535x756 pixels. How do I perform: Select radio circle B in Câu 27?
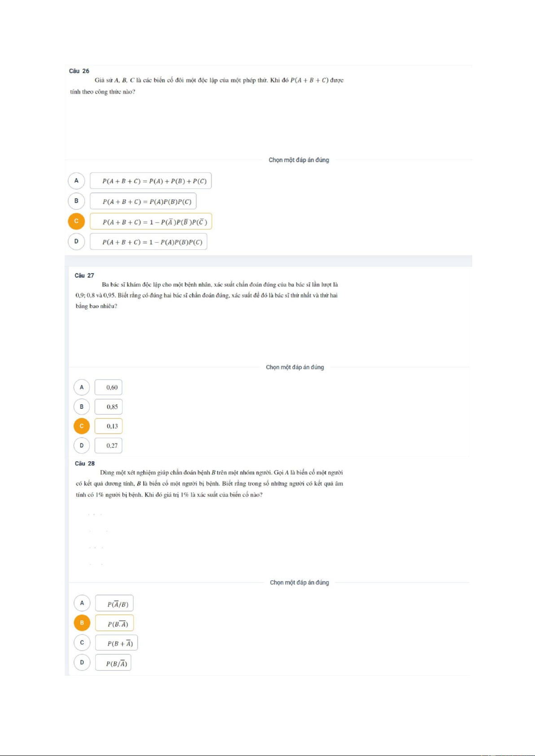(x=82, y=406)
